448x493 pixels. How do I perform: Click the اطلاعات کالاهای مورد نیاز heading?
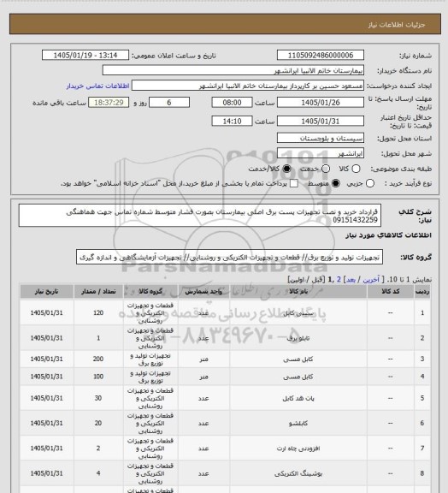tap(388, 235)
